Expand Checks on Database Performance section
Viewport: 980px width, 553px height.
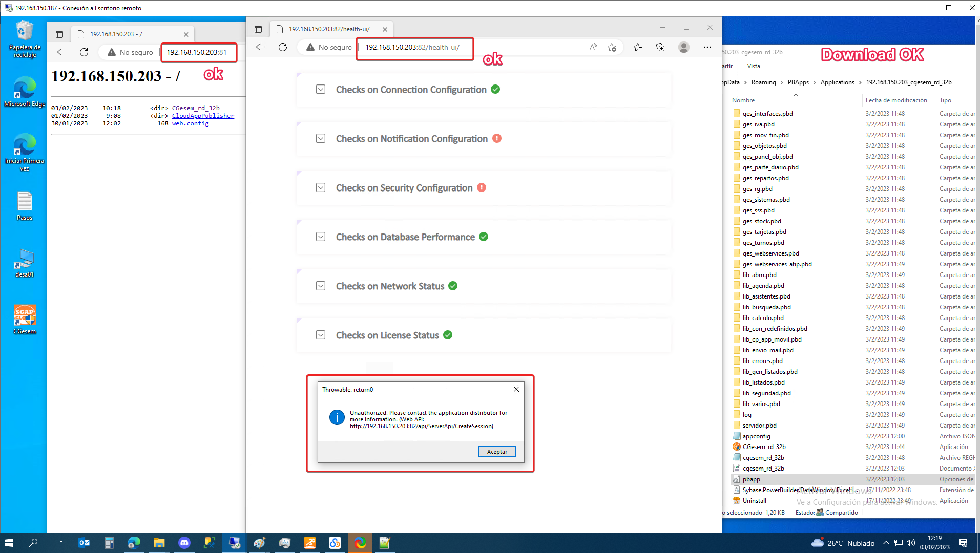point(321,237)
